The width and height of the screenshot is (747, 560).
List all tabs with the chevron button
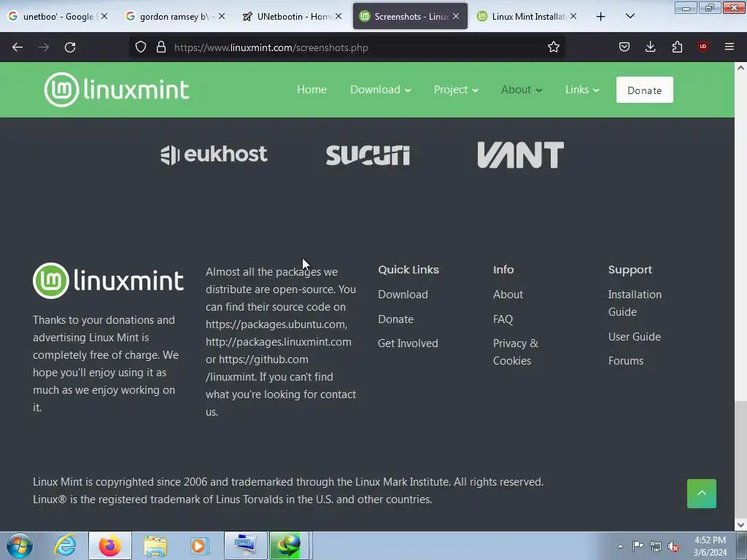630,16
